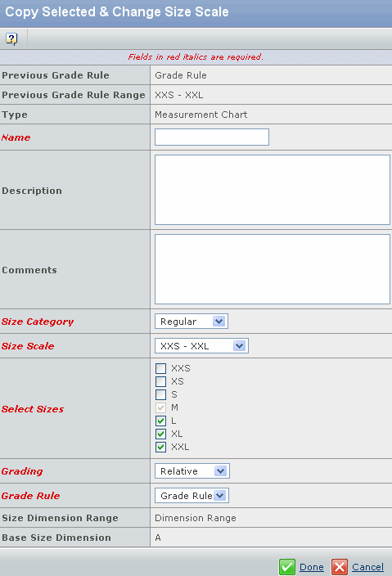Click the dialog title bar text
This screenshot has width=392, height=576.
[117, 11]
